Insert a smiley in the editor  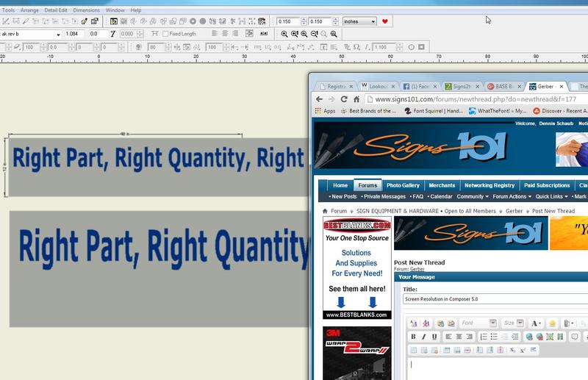(552, 323)
